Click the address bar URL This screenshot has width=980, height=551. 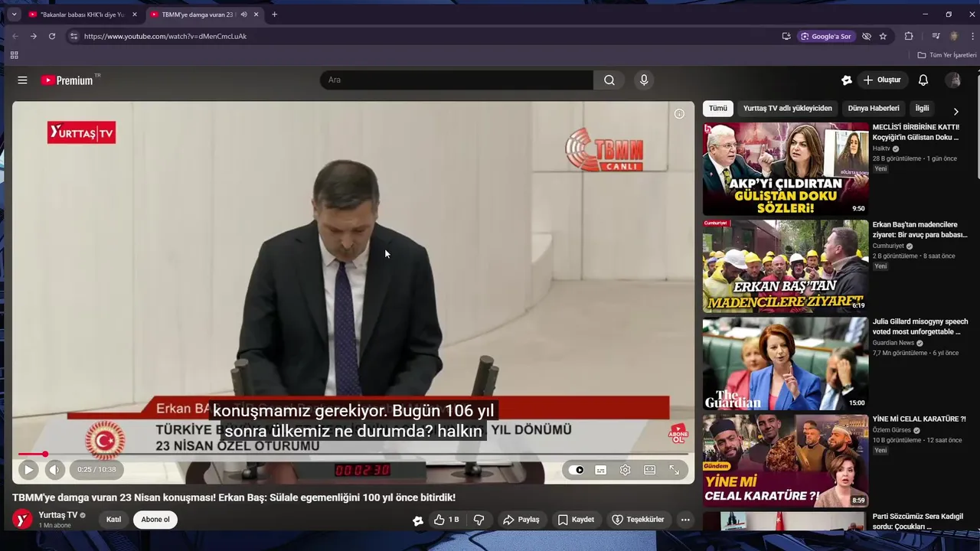click(165, 36)
